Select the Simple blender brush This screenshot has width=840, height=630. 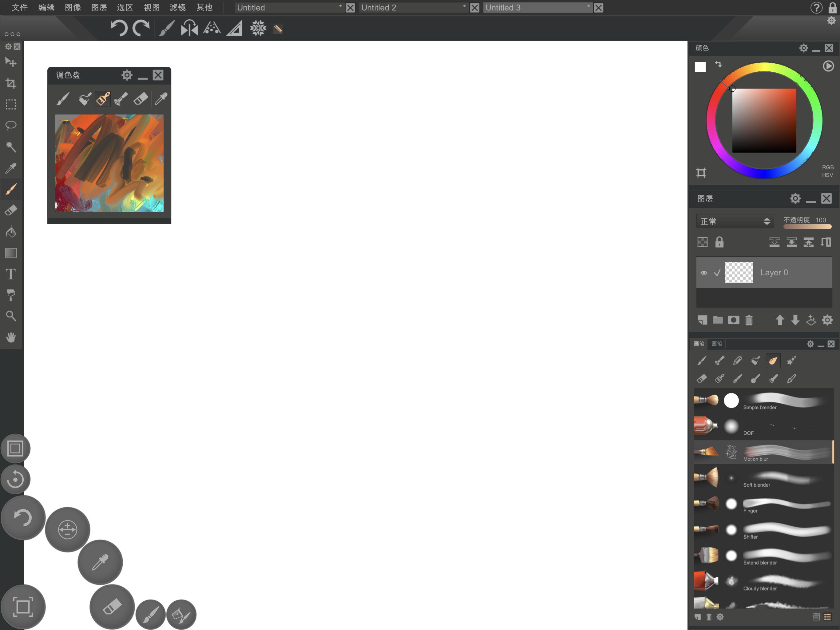coord(763,401)
